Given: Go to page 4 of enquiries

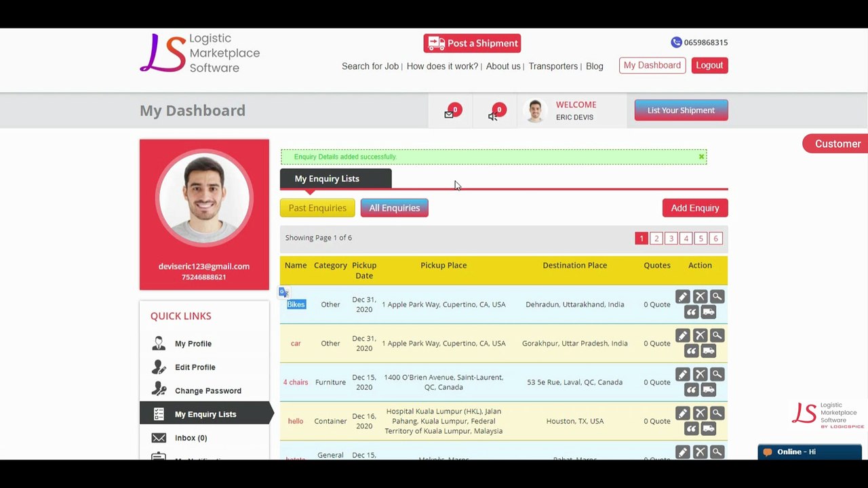Looking at the screenshot, I should click(x=686, y=239).
